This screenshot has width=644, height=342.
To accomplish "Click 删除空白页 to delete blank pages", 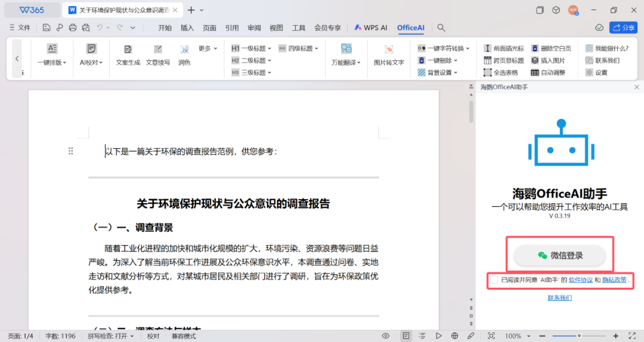I will click(551, 48).
